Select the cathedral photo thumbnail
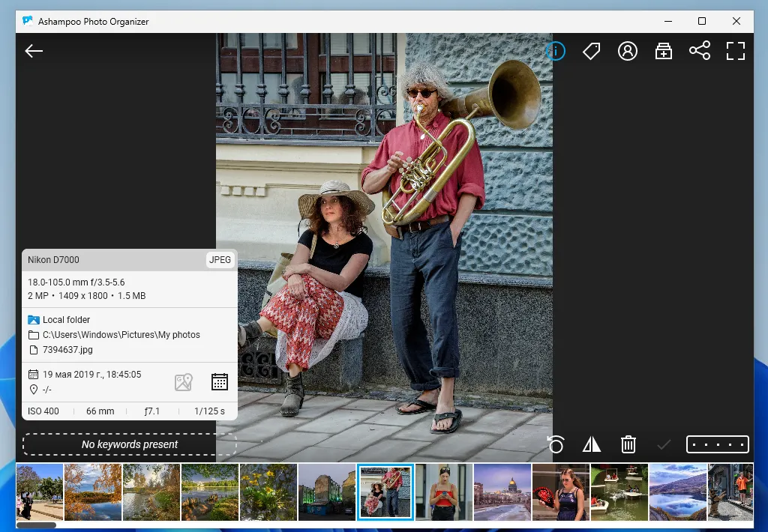The image size is (768, 532). (502, 492)
